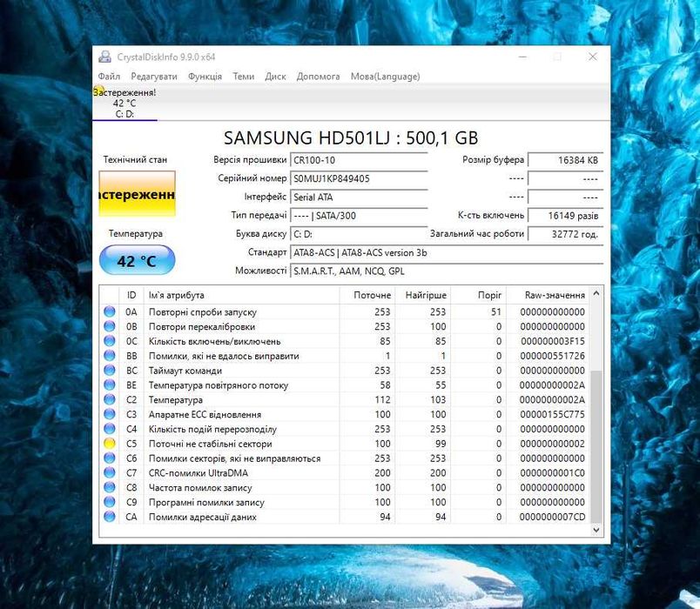The height and width of the screenshot is (609, 700).
Task: Select the CRC-помилки UltraDMA row
Action: [x=344, y=473]
